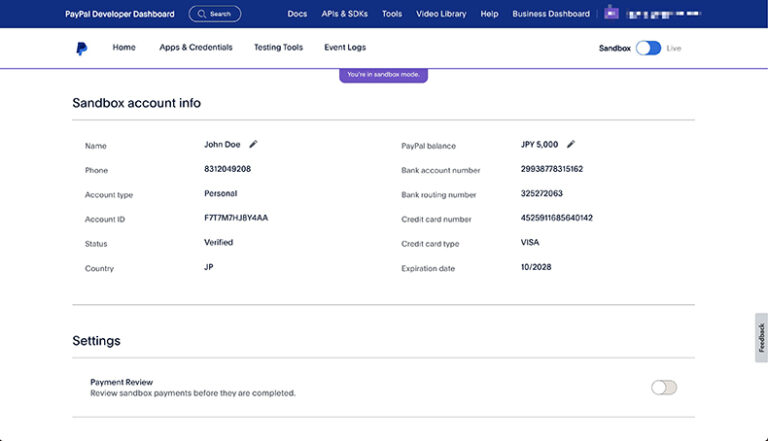The width and height of the screenshot is (768, 441).
Task: Open the Video Library link
Action: [441, 14]
